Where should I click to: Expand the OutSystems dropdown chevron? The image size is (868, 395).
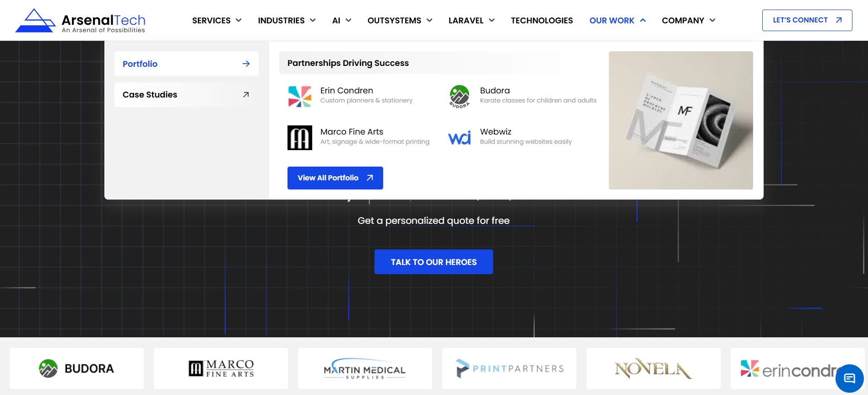pos(429,20)
